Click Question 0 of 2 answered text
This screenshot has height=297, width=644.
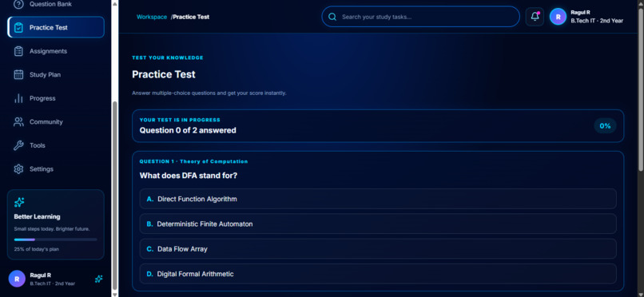[x=188, y=130]
